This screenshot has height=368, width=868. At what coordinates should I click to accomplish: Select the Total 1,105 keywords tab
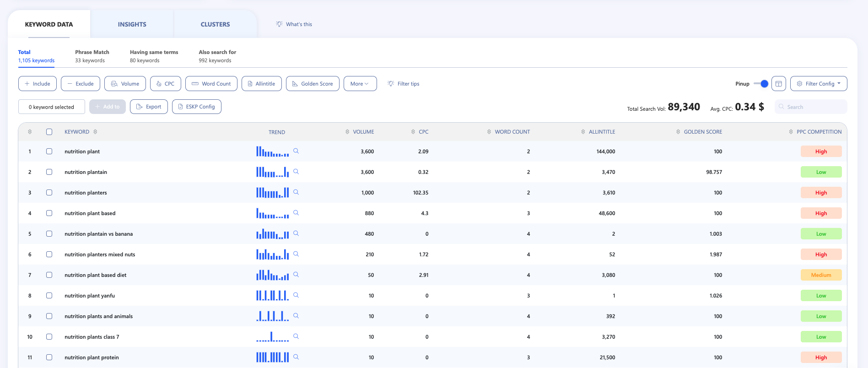(36, 56)
